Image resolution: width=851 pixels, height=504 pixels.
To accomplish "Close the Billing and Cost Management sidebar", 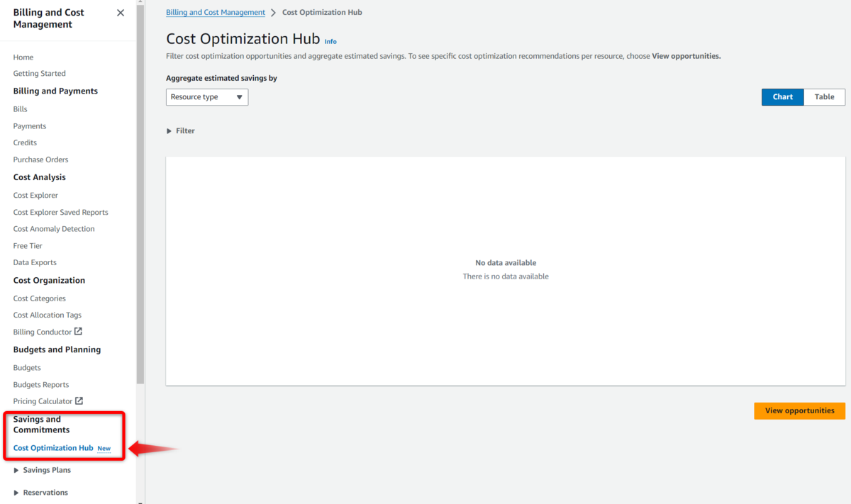I will pyautogui.click(x=121, y=13).
